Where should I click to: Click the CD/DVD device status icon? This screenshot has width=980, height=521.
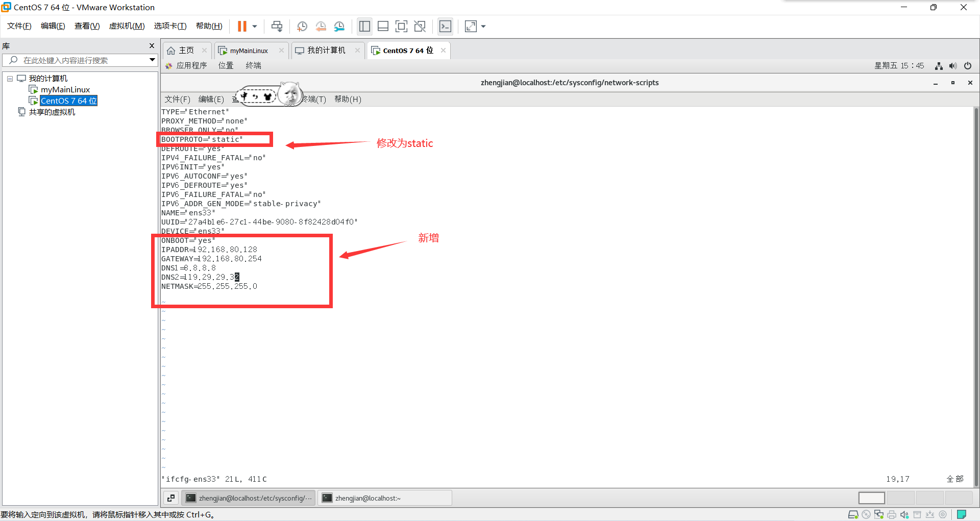click(866, 514)
